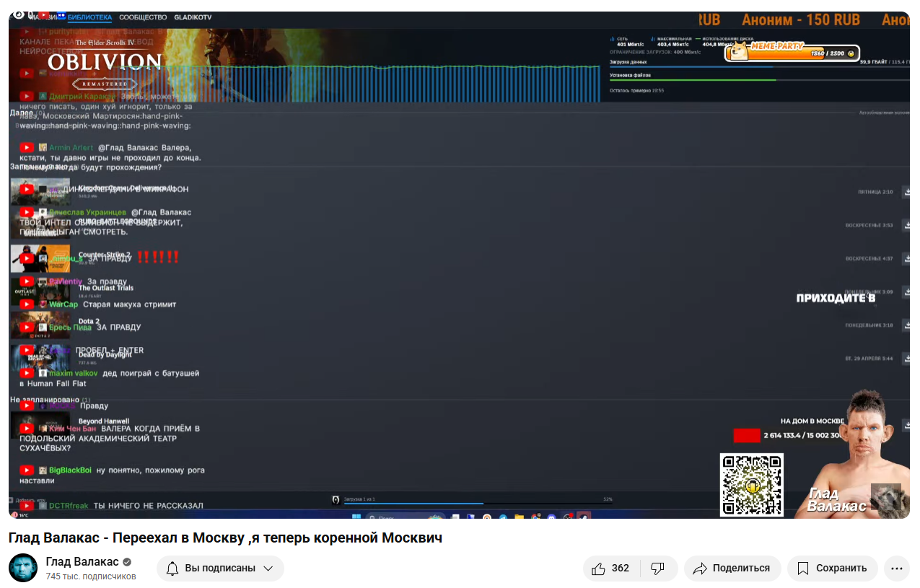
Task: Open the Windows Start button in taskbar
Action: click(x=356, y=517)
